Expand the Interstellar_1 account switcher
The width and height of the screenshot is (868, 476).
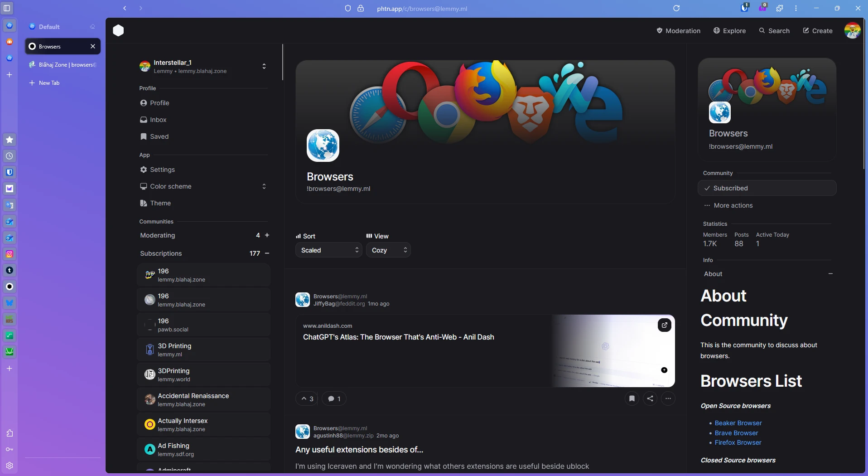click(264, 67)
